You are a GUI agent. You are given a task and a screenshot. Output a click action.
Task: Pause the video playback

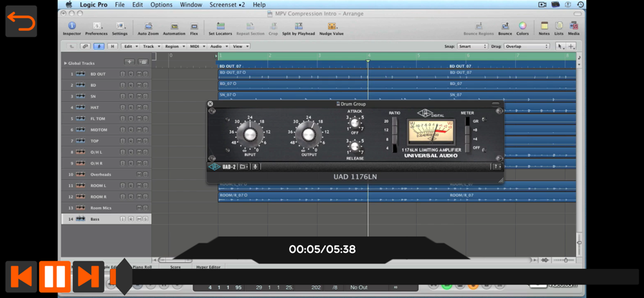(x=55, y=277)
